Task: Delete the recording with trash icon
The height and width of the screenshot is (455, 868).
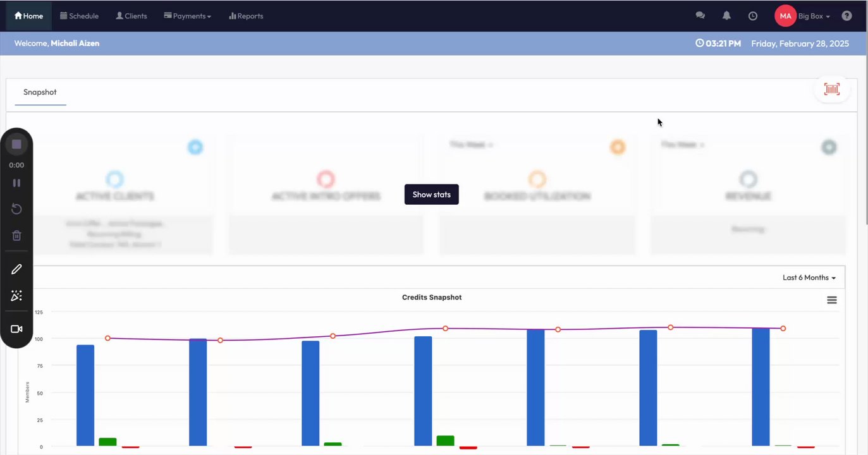Action: (x=16, y=236)
